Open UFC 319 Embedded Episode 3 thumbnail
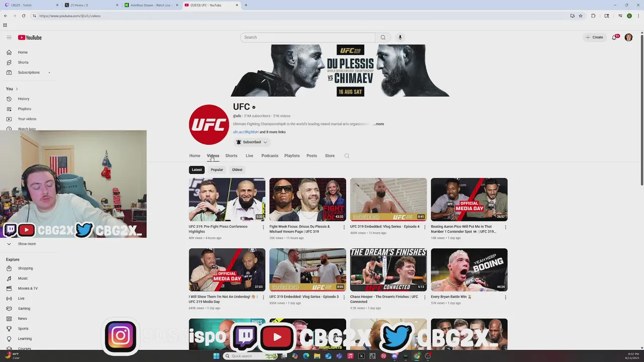This screenshot has width=644, height=362. pos(307,269)
